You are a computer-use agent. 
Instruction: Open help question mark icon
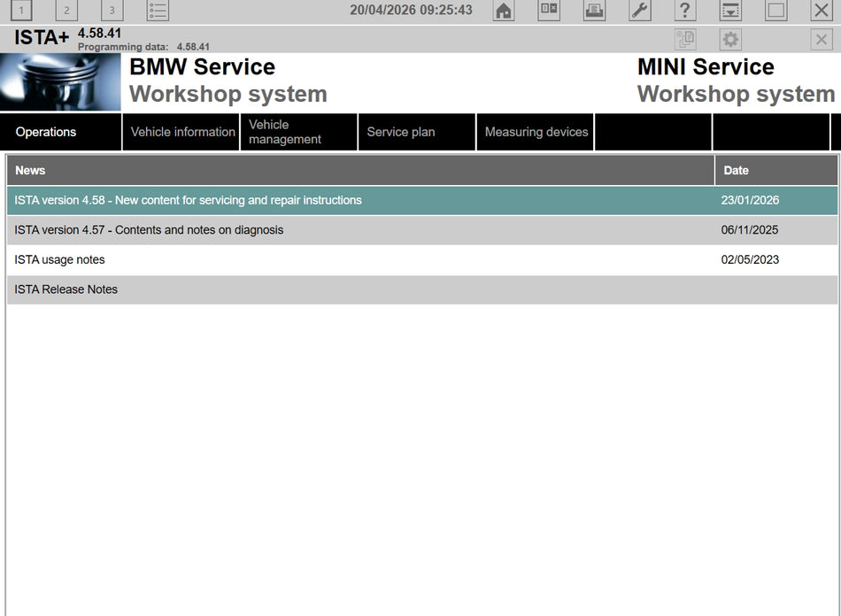[685, 11]
